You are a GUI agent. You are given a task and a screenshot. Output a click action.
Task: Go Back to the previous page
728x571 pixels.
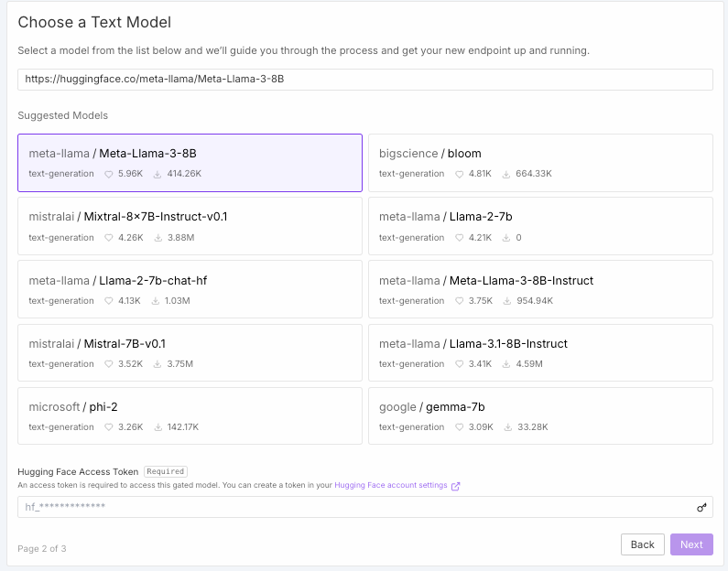642,544
